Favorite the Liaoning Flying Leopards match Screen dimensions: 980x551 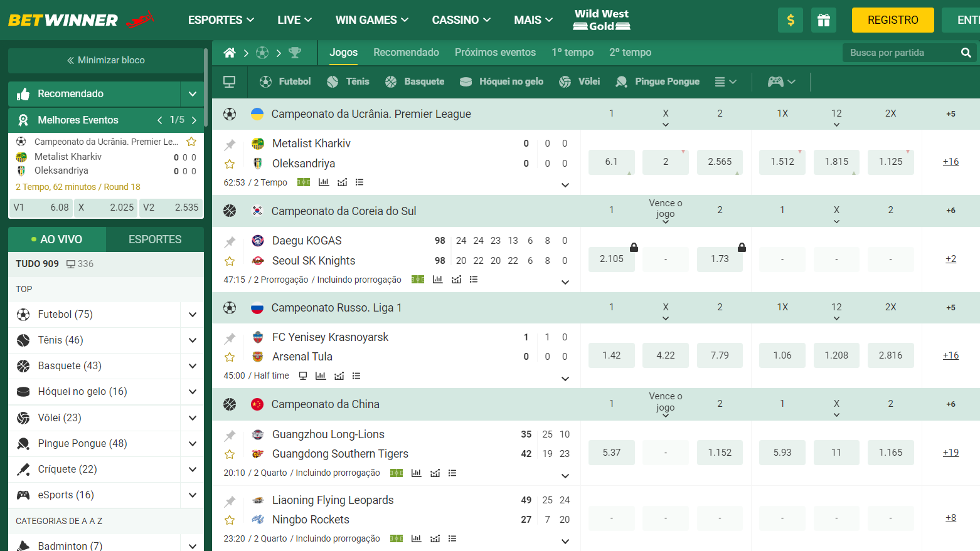coord(230,520)
